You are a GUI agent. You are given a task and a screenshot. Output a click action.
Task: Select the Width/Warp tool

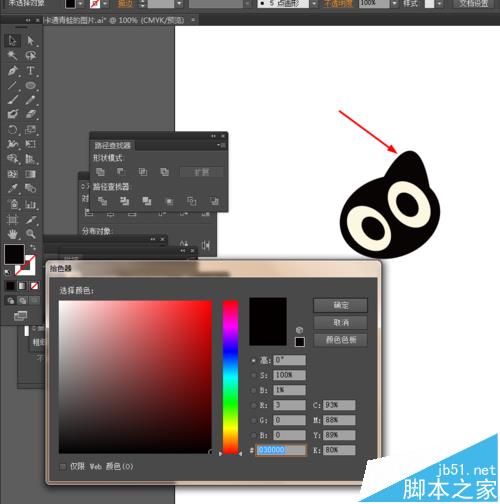[12, 144]
